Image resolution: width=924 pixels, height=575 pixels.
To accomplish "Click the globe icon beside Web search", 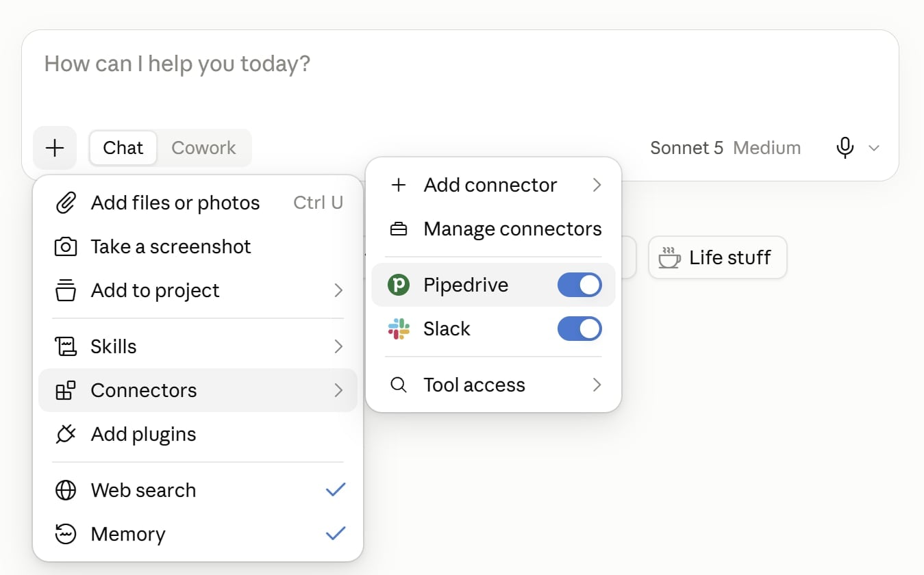I will coord(65,490).
